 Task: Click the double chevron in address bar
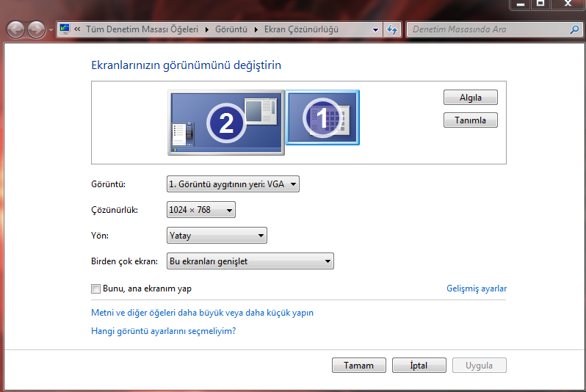(77, 29)
